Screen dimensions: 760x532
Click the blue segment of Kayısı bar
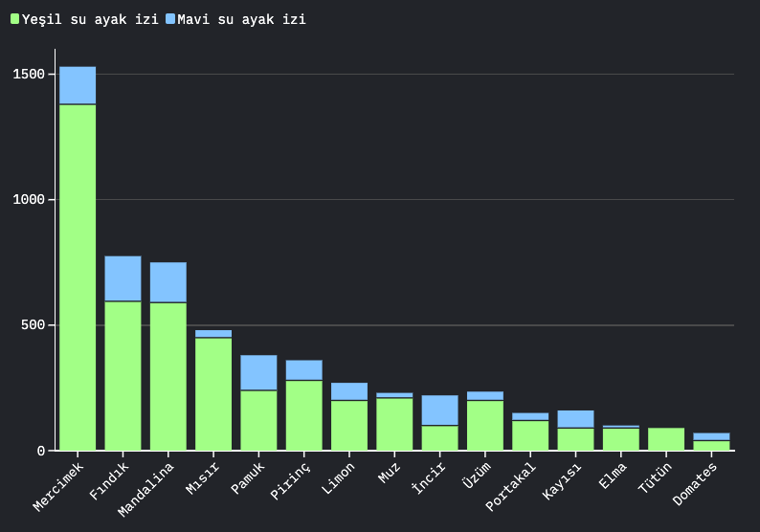click(575, 419)
